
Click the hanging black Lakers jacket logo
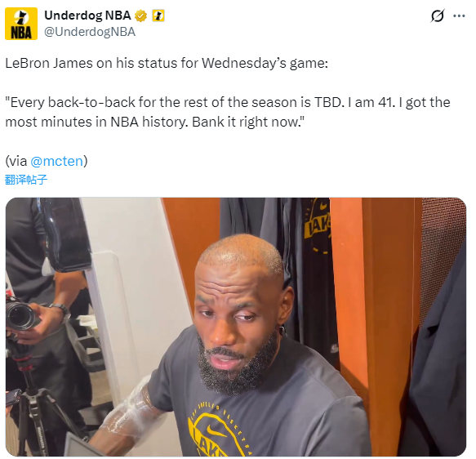point(318,225)
